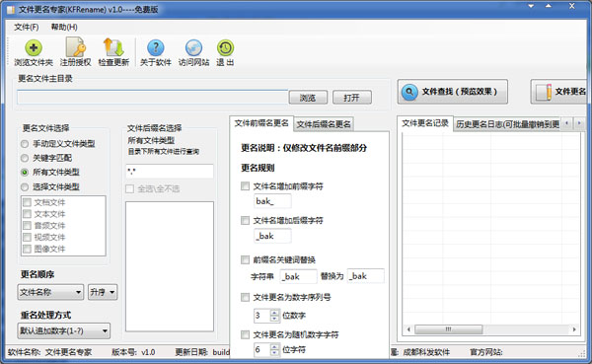Click the 字符串 input field
Screen dimensions: 592x364
298,276
